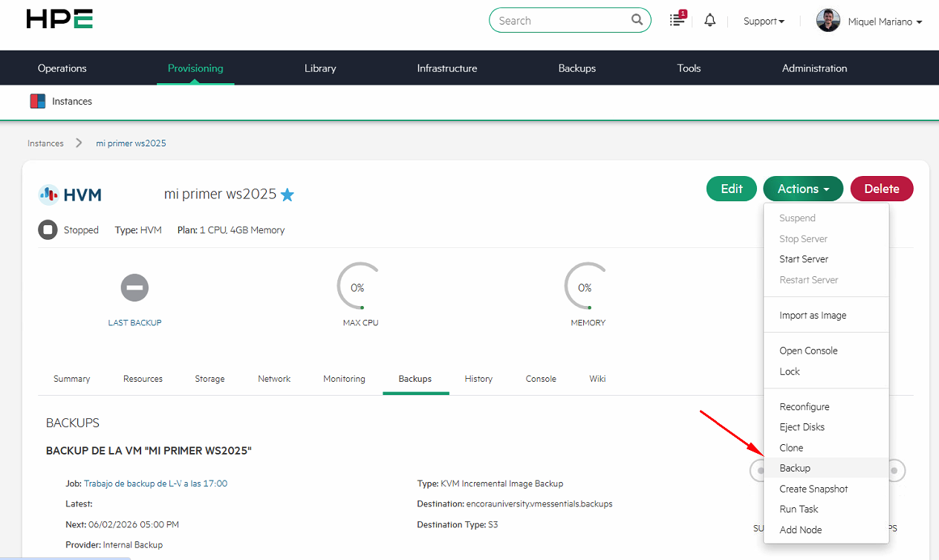Click the search magnifier icon
Image resolution: width=939 pixels, height=560 pixels.
(x=637, y=20)
